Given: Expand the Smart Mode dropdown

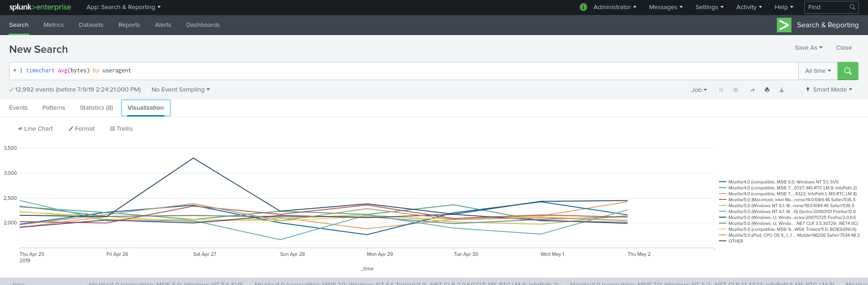Looking at the screenshot, I should (x=829, y=90).
